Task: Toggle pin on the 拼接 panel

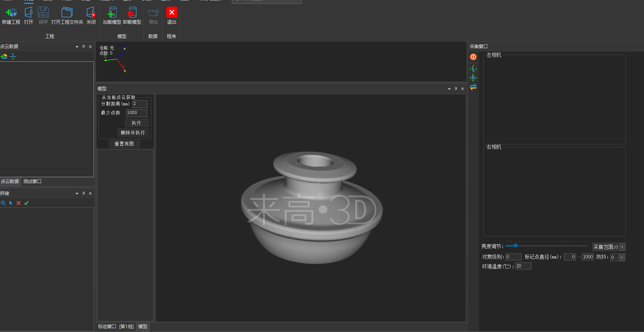Action: click(x=83, y=194)
